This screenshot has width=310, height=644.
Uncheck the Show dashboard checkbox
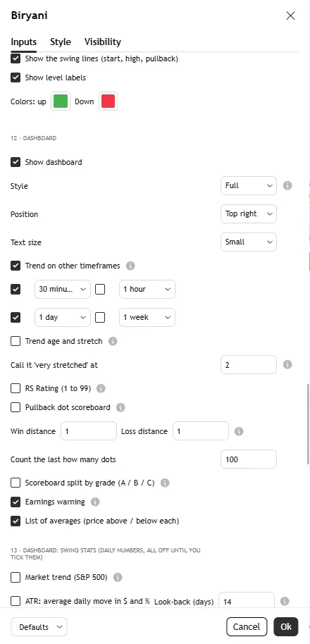(15, 162)
